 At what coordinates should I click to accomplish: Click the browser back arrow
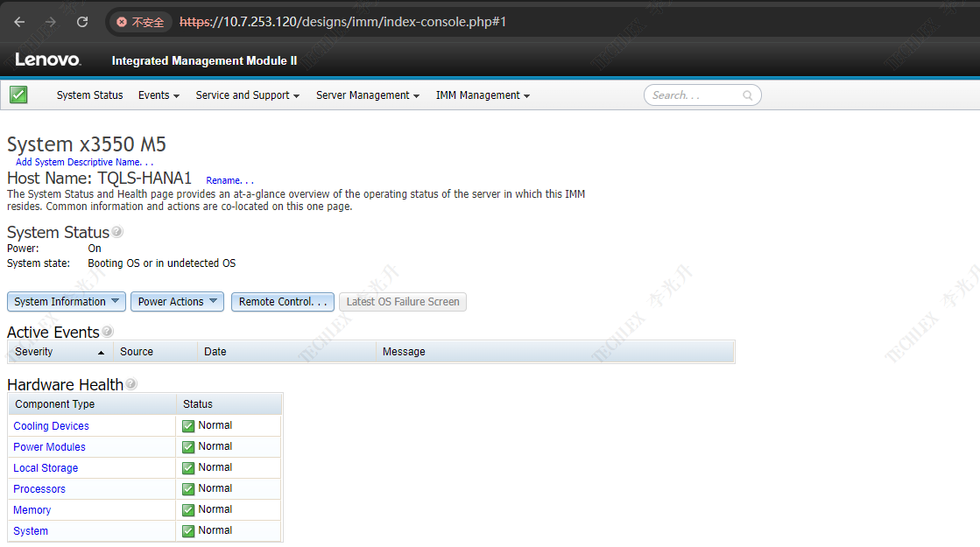(x=19, y=22)
